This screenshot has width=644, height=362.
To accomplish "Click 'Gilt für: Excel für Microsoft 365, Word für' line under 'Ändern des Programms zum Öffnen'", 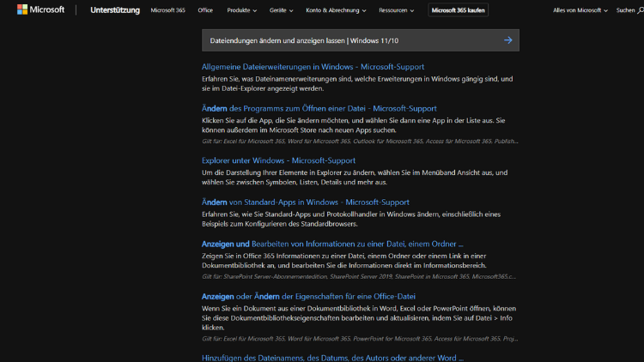I will click(x=360, y=142).
